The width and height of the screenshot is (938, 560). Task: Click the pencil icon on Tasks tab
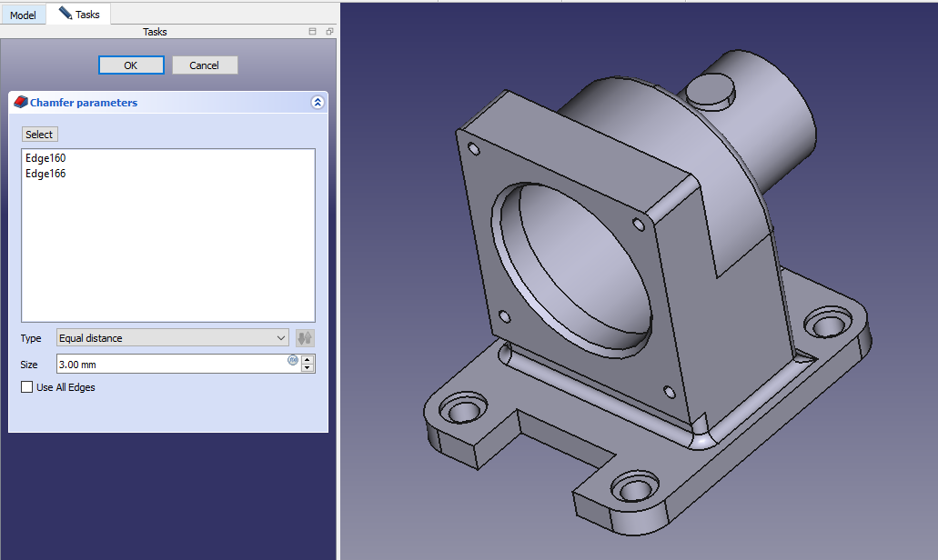[x=65, y=14]
